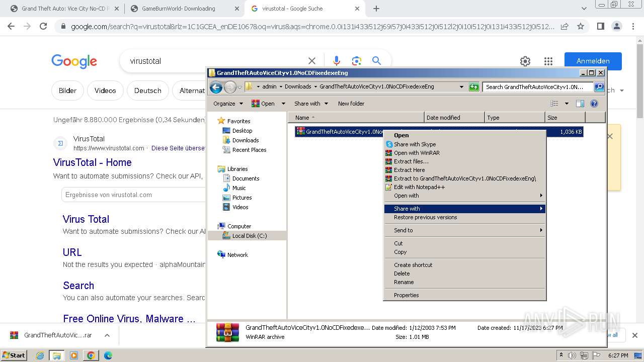Click the Explorer help question mark icon

click(x=594, y=104)
